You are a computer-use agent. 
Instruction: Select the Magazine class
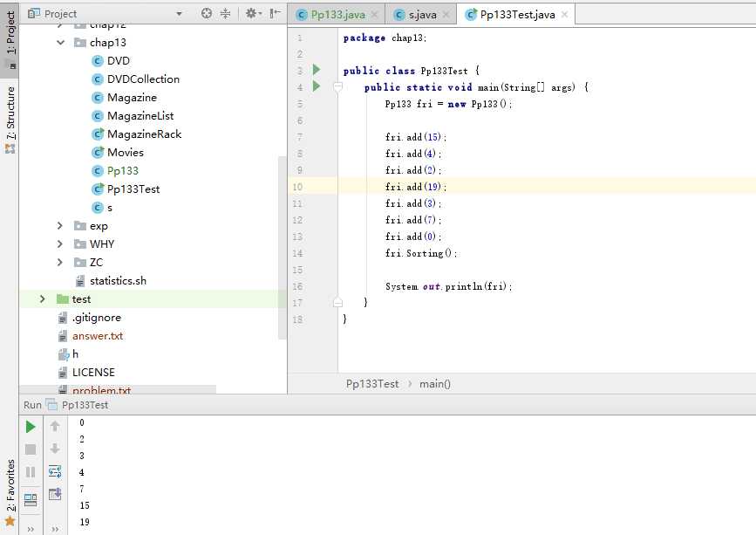coord(132,98)
